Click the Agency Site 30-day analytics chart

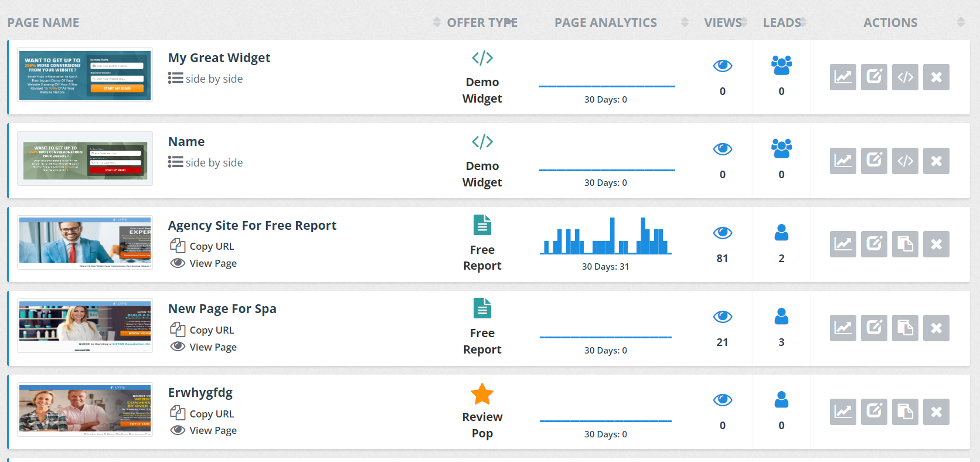click(x=605, y=236)
